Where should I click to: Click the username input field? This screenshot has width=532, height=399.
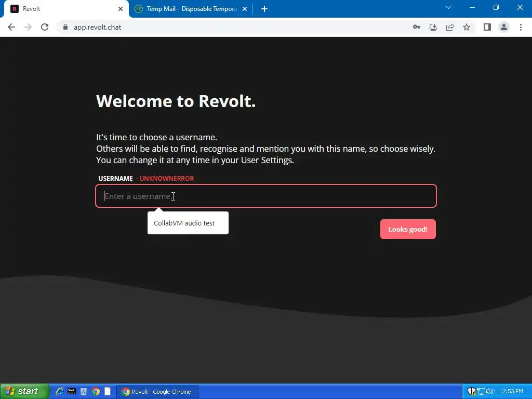tap(266, 196)
